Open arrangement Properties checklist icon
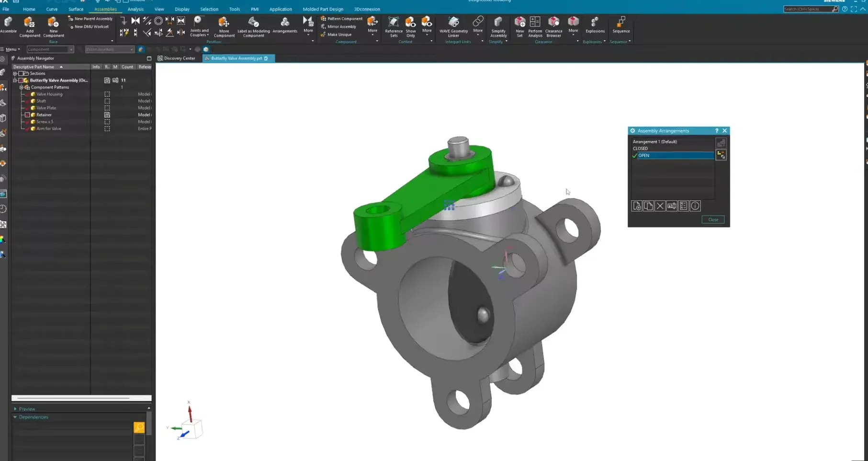The height and width of the screenshot is (461, 868). coord(683,206)
